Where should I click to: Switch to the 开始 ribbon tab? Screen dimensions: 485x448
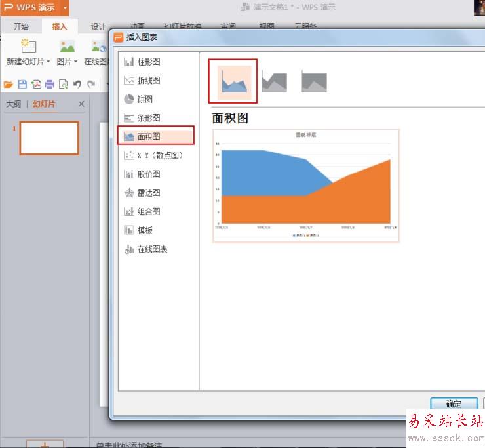click(21, 26)
